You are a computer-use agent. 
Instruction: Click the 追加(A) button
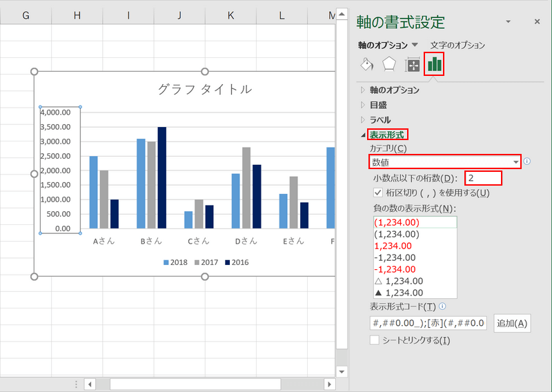[511, 323]
